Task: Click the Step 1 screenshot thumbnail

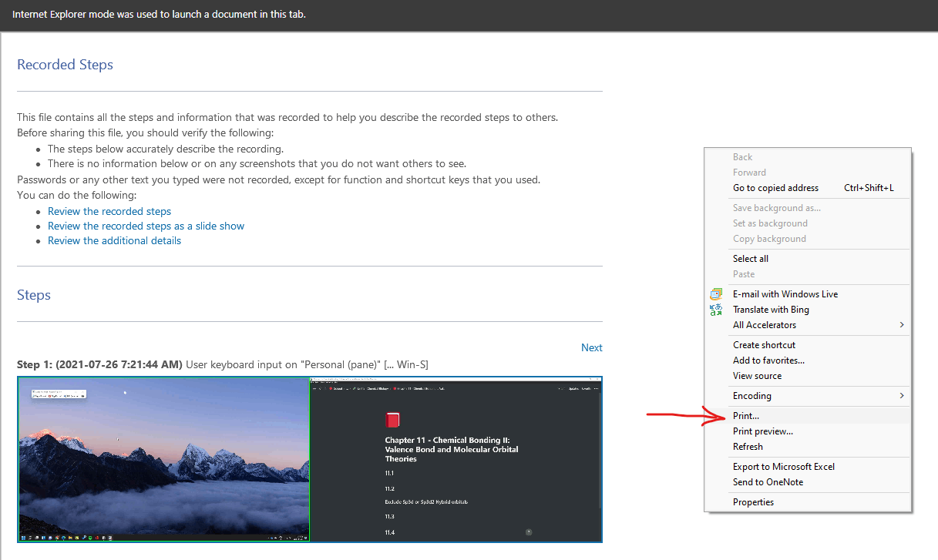Action: (308, 458)
